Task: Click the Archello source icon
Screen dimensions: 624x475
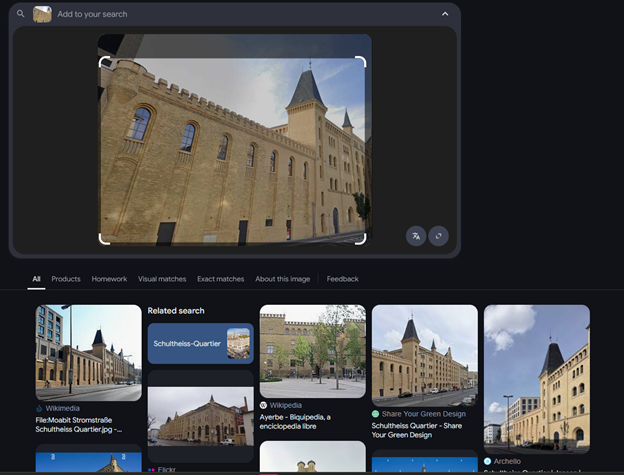Action: point(488,461)
